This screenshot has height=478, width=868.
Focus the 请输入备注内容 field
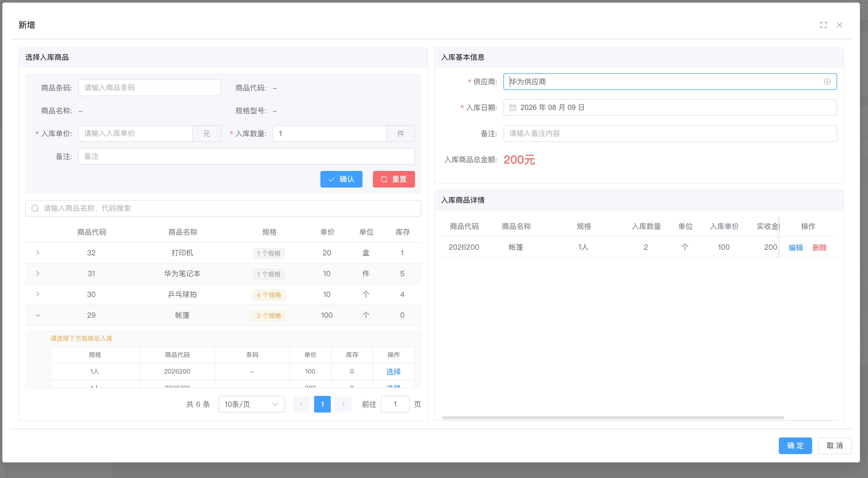coord(670,134)
